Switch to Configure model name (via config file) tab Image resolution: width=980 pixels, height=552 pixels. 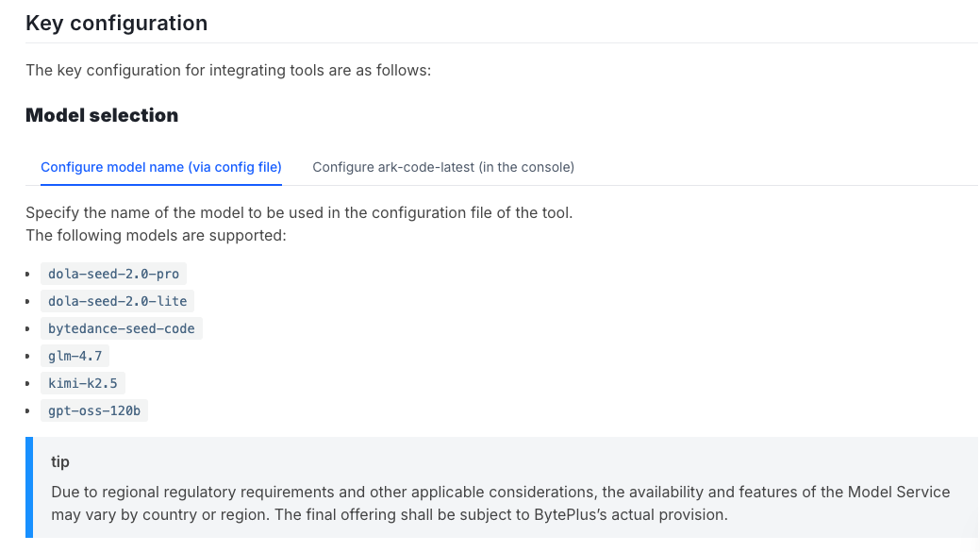pyautogui.click(x=160, y=168)
